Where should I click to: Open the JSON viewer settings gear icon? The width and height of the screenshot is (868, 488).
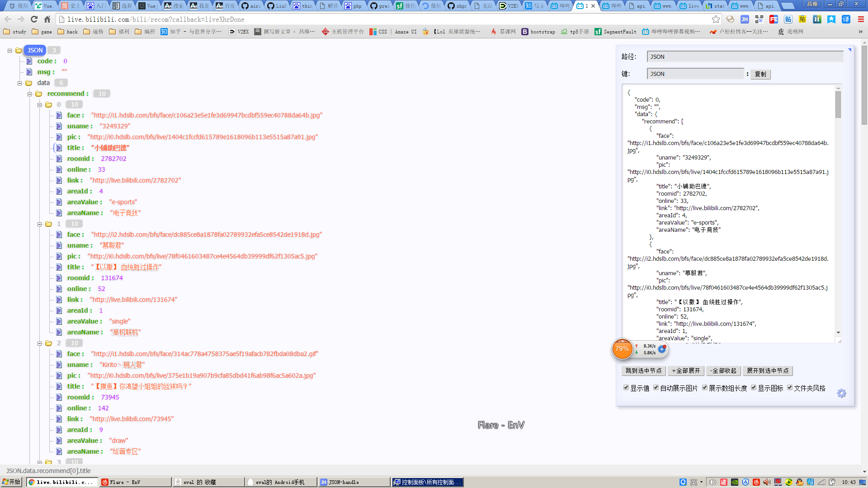point(841,394)
